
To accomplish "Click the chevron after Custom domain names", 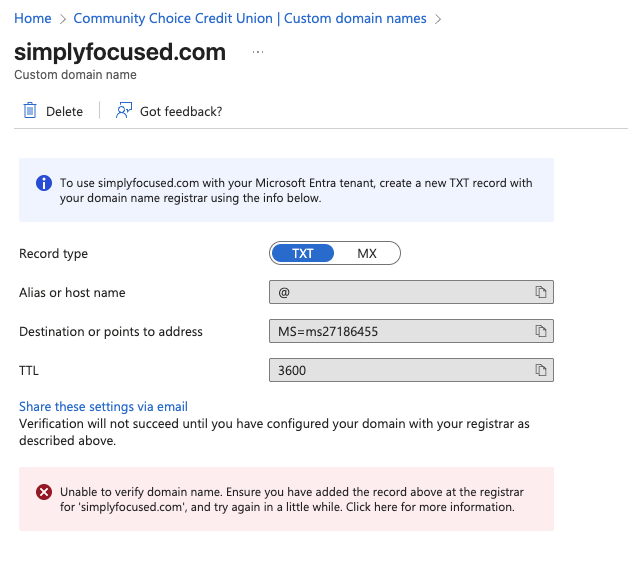I will (438, 19).
